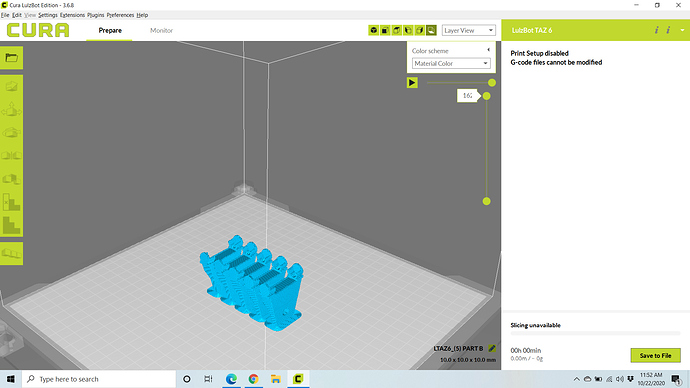The image size is (690, 388).
Task: Switch to the Monitor tab
Action: tap(161, 30)
